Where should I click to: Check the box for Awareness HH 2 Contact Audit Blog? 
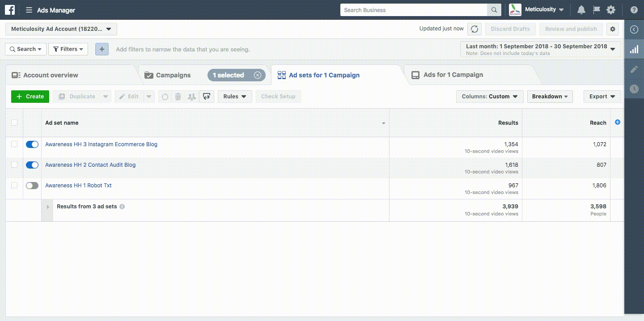(14, 165)
